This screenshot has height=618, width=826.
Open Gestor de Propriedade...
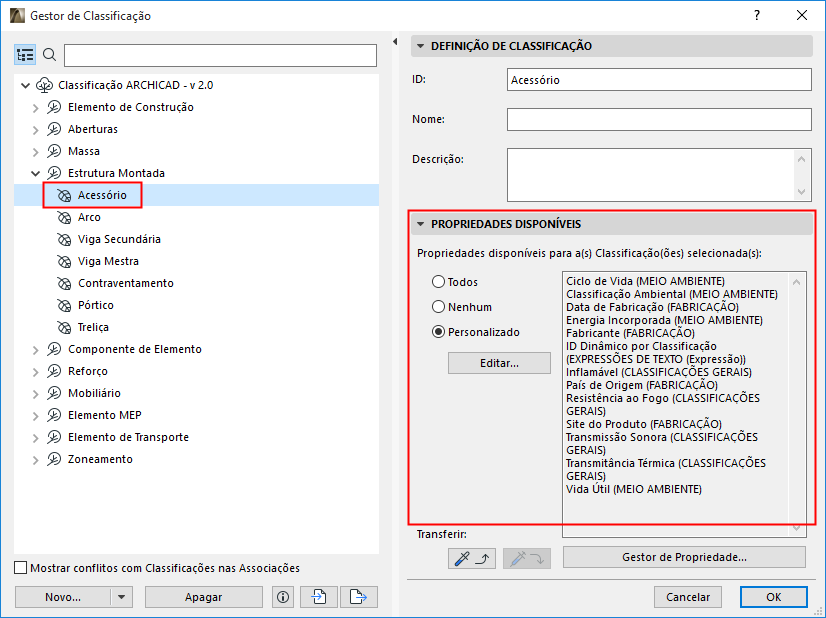[x=684, y=557]
